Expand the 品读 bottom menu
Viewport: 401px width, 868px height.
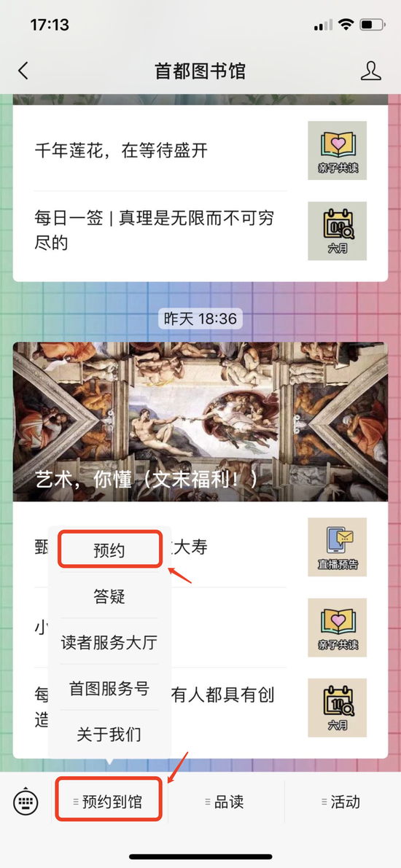point(225,801)
